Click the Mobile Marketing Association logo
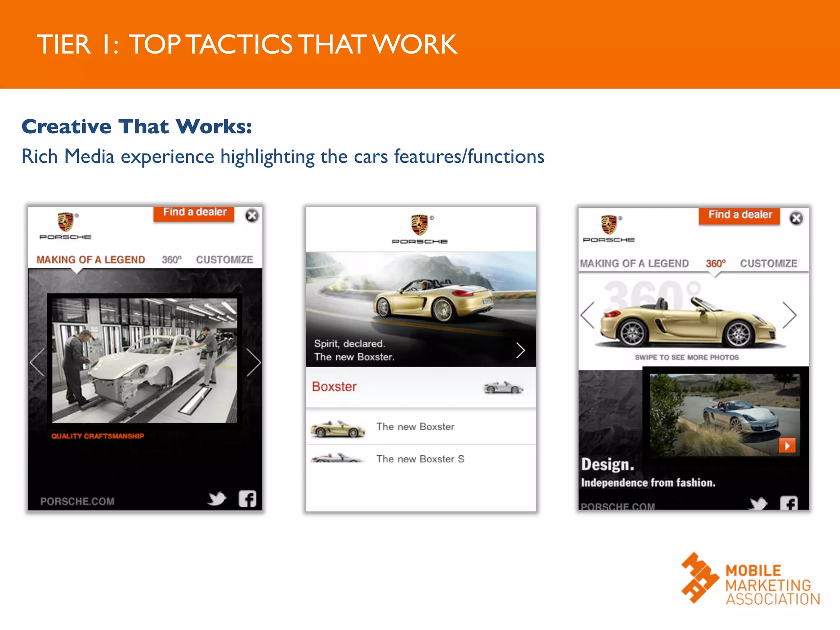Viewport: 840px width, 630px height. tap(750, 579)
